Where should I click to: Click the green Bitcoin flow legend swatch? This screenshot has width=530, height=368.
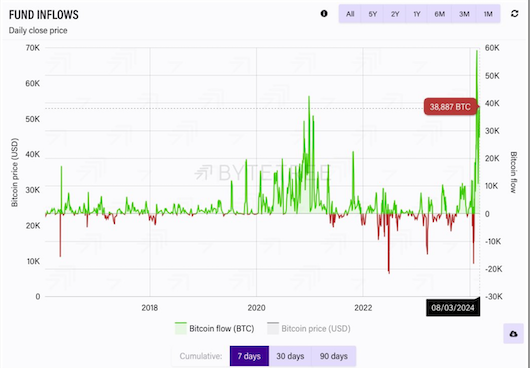(180, 328)
